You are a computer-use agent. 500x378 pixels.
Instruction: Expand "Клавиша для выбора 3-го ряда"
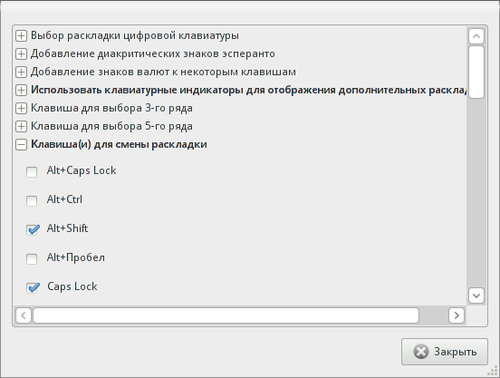click(21, 108)
